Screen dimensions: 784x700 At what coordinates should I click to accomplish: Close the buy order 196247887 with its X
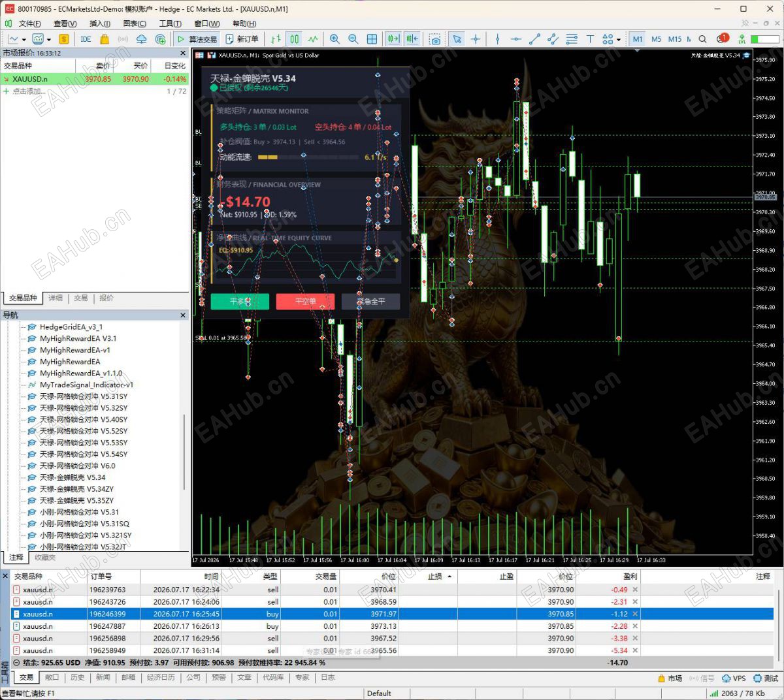pos(635,626)
